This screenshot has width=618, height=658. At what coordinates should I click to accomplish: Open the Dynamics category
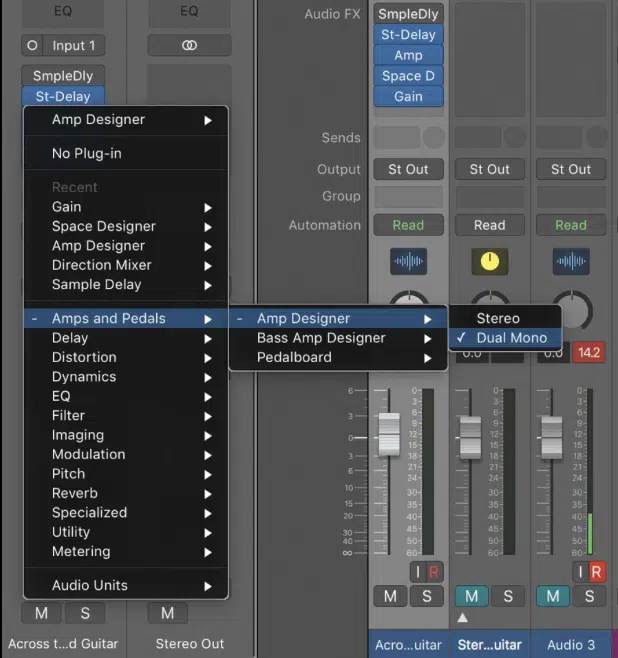click(126, 376)
